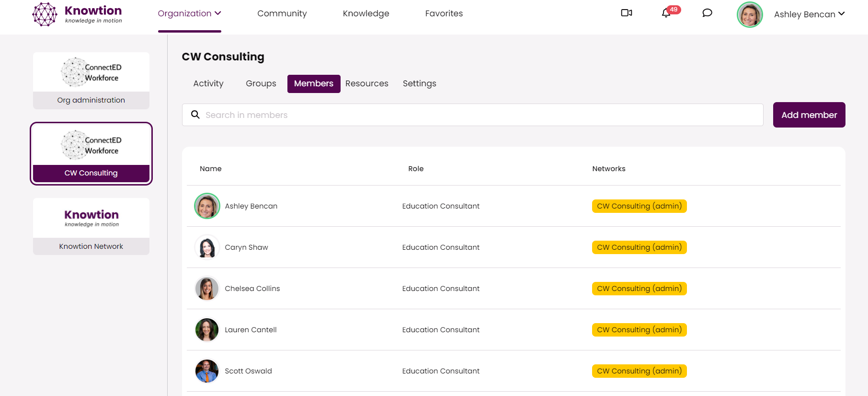Image resolution: width=868 pixels, height=396 pixels.
Task: Open Caryn Shaw's member avatar
Action: (207, 247)
